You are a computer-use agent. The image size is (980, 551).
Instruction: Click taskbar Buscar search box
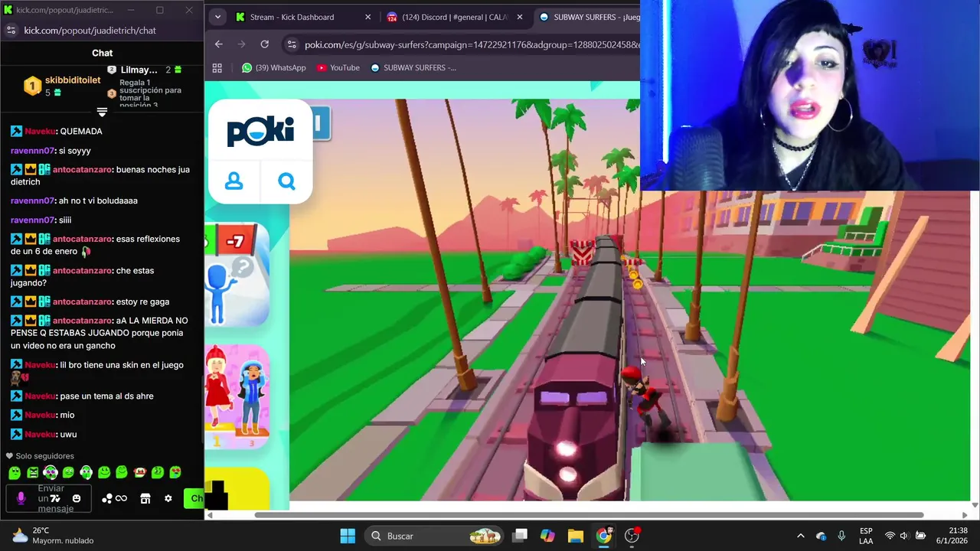(x=435, y=536)
